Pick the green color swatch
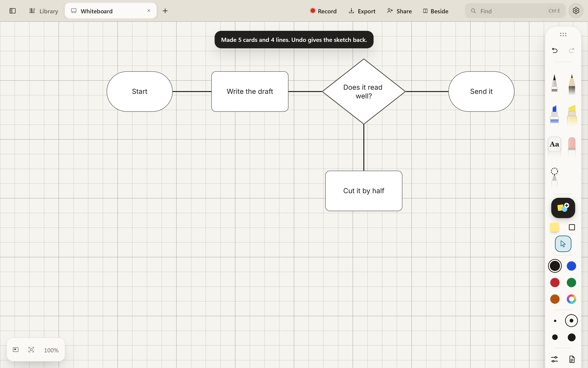This screenshot has height=368, width=588. (x=571, y=283)
